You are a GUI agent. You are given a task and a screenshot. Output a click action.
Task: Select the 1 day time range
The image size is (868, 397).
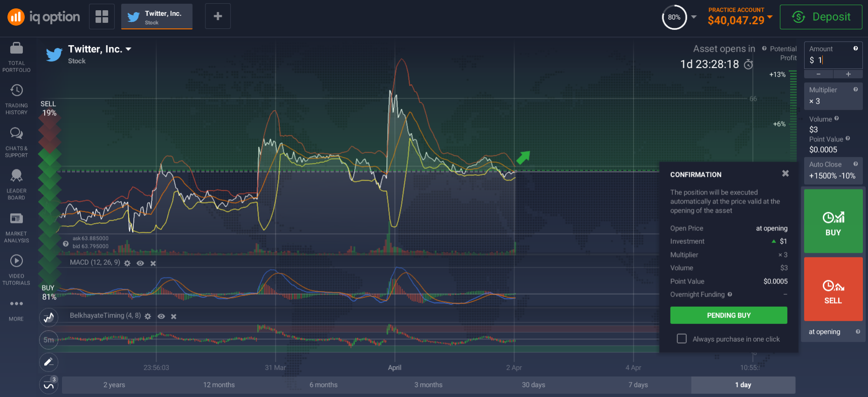coord(743,385)
